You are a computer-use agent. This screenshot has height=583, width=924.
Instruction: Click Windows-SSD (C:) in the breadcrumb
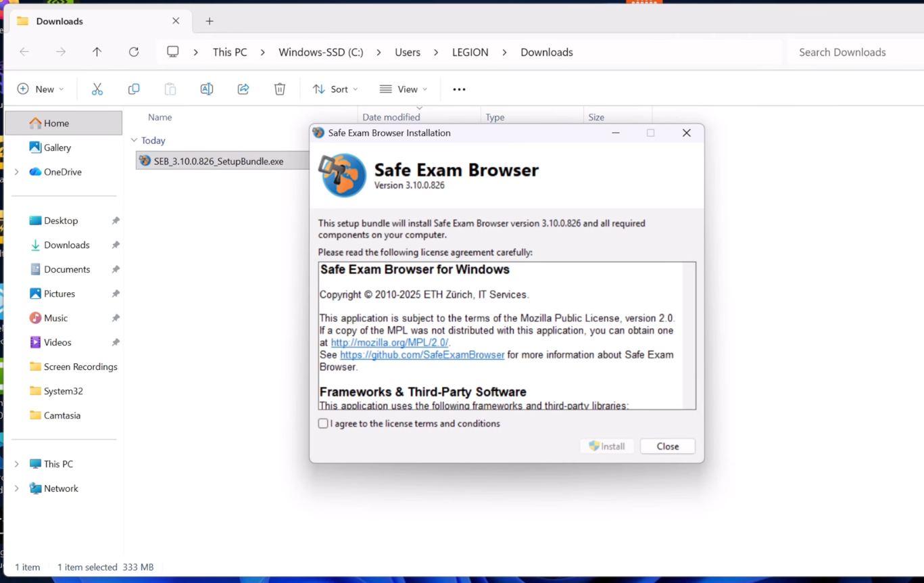pyautogui.click(x=321, y=52)
